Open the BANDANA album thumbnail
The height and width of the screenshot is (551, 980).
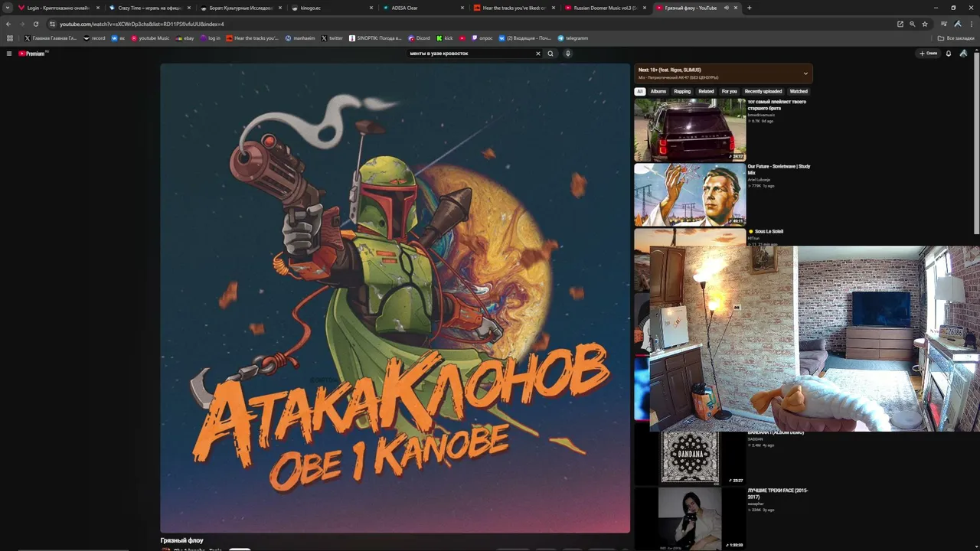(x=690, y=458)
